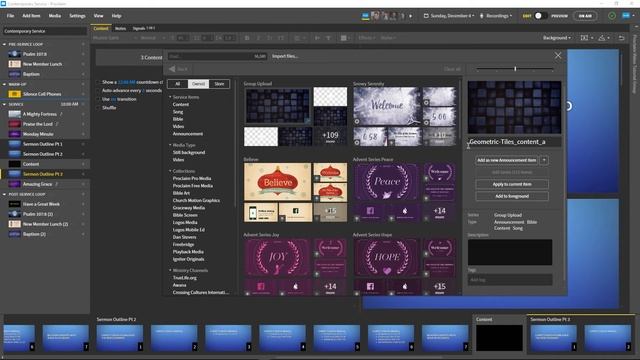Collapse the Pre-Service Loop section
Image resolution: width=640 pixels, height=360 pixels.
[4, 44]
